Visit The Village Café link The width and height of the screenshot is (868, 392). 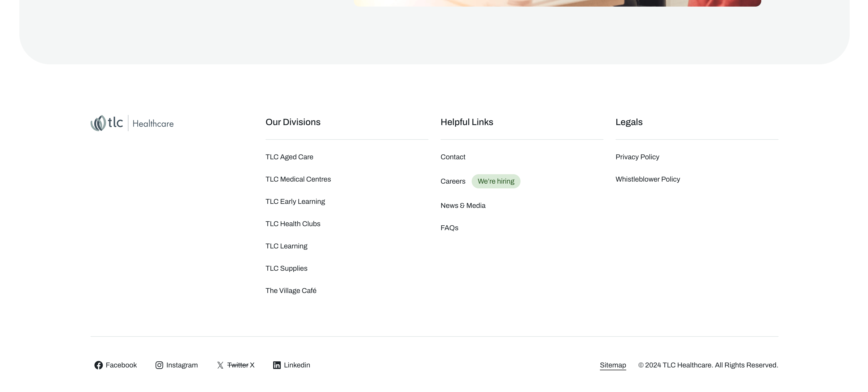tap(291, 290)
